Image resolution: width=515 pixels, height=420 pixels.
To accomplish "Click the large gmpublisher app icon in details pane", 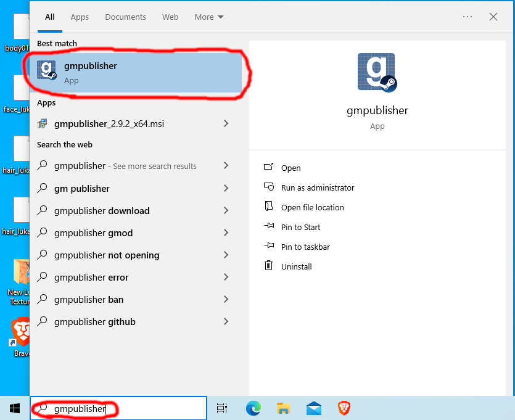I will click(377, 73).
